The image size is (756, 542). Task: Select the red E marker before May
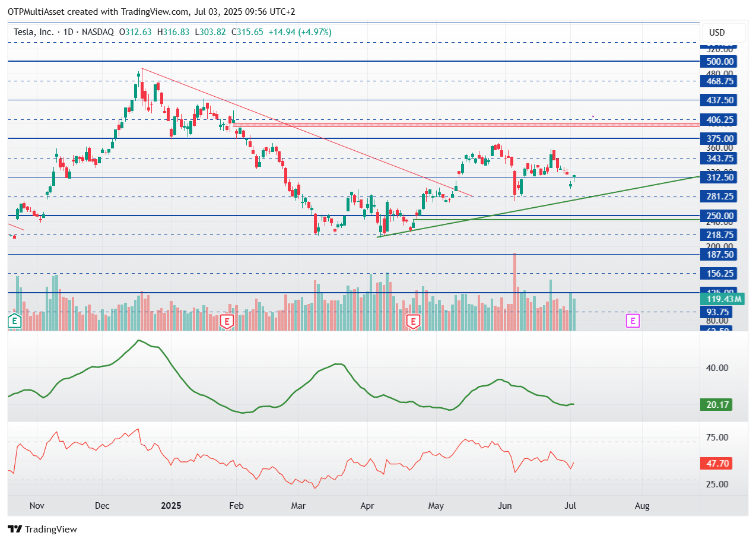[x=413, y=322]
